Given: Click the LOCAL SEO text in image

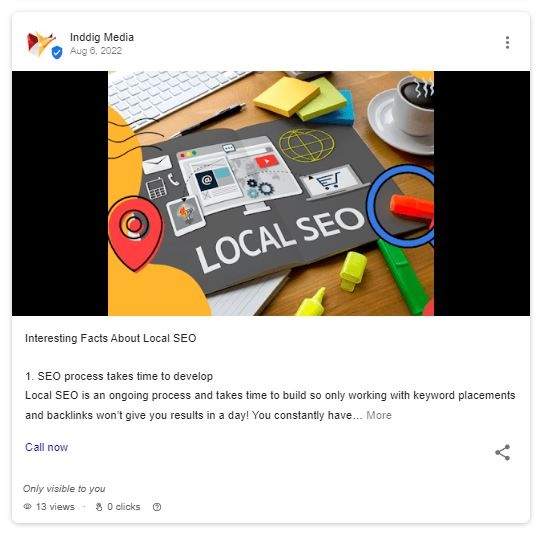Looking at the screenshot, I should (280, 239).
